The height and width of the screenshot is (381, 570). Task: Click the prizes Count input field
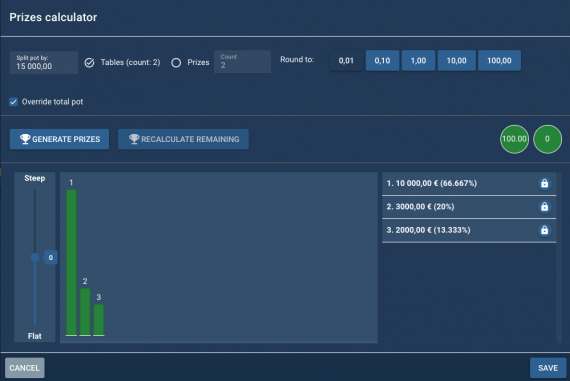click(242, 62)
